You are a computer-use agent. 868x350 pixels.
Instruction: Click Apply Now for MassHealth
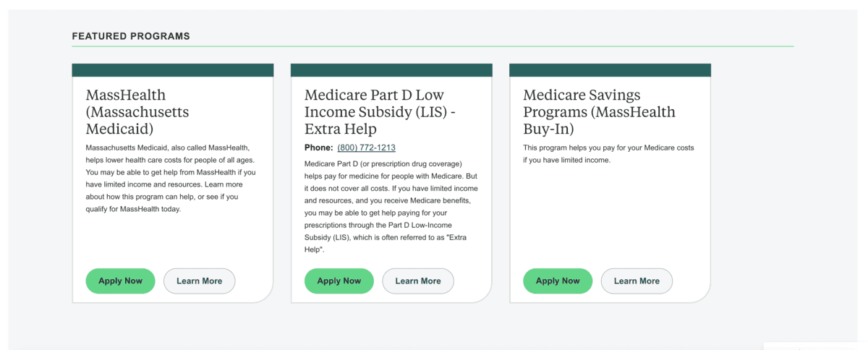(120, 281)
